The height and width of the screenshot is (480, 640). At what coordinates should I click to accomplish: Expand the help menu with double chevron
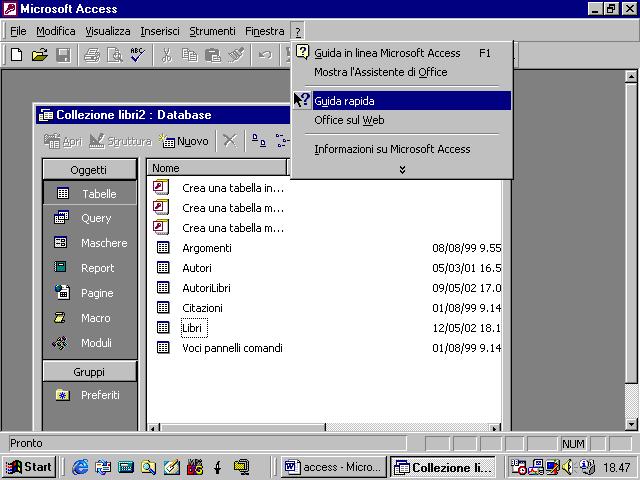[x=402, y=169]
